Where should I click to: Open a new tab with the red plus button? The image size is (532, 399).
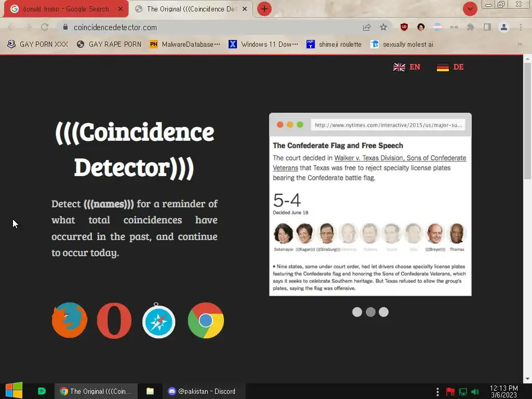[x=264, y=9]
